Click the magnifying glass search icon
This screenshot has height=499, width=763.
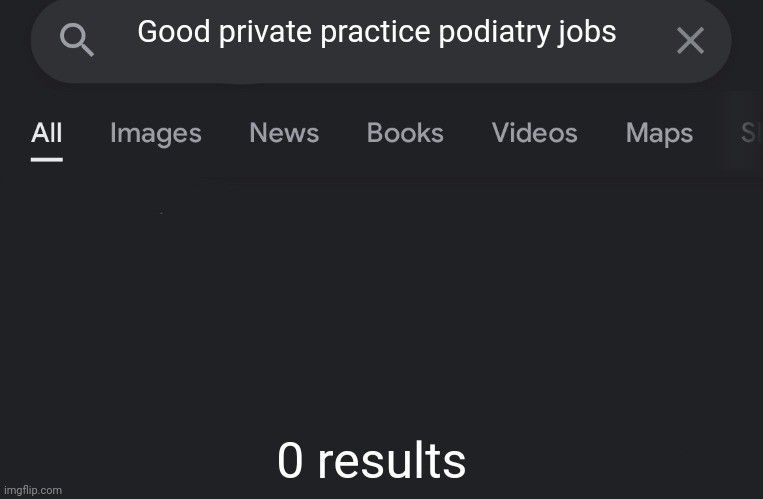76,40
